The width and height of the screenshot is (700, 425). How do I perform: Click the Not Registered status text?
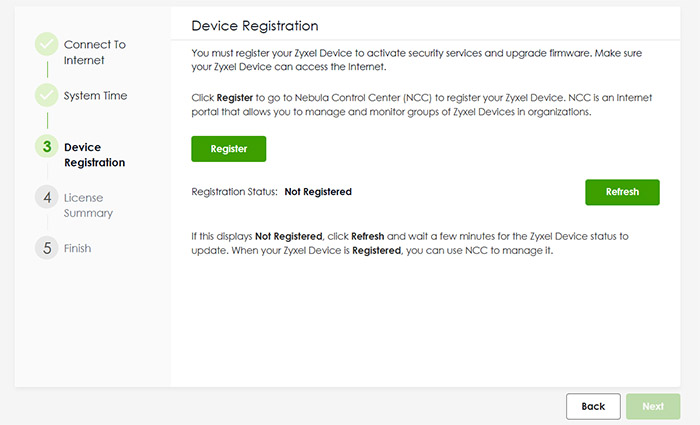click(318, 192)
